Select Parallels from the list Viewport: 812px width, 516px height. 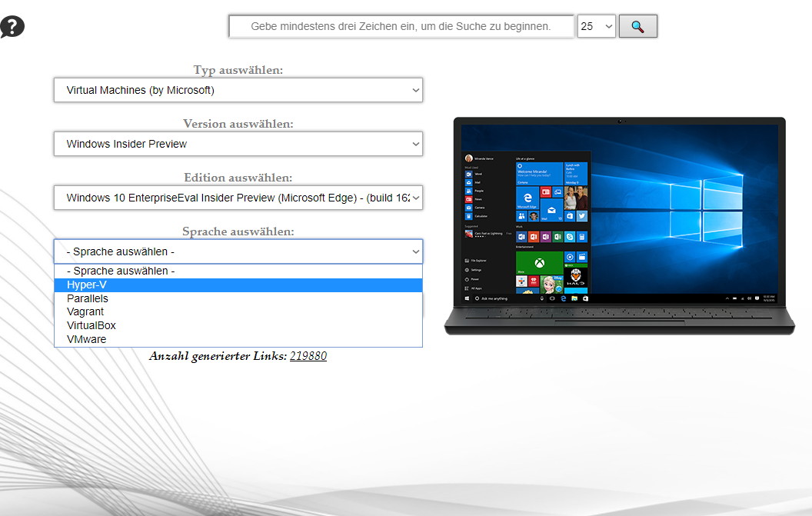point(238,298)
